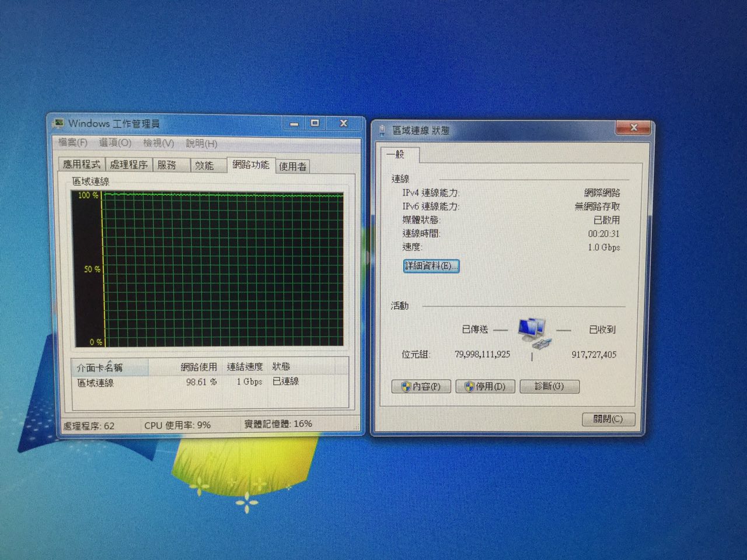Image resolution: width=747 pixels, height=560 pixels.
Task: Maximize the Windows 工作管理員 window
Action: pyautogui.click(x=315, y=123)
